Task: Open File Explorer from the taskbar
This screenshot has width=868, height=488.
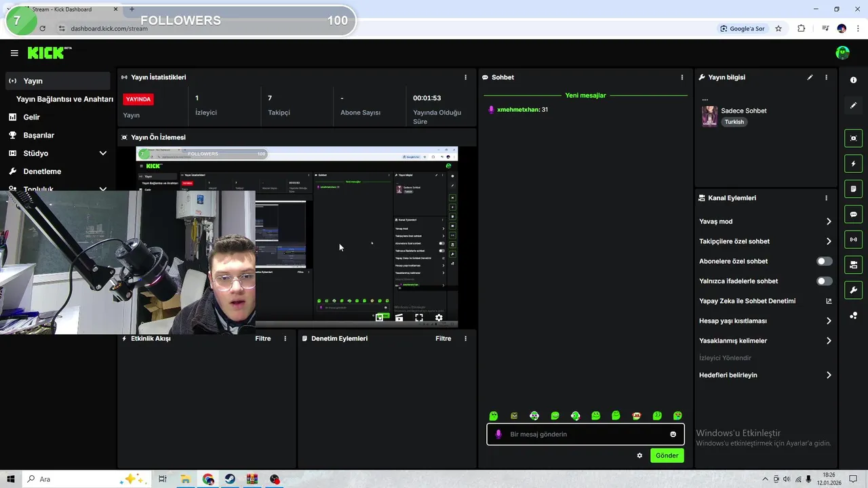Action: [185, 479]
